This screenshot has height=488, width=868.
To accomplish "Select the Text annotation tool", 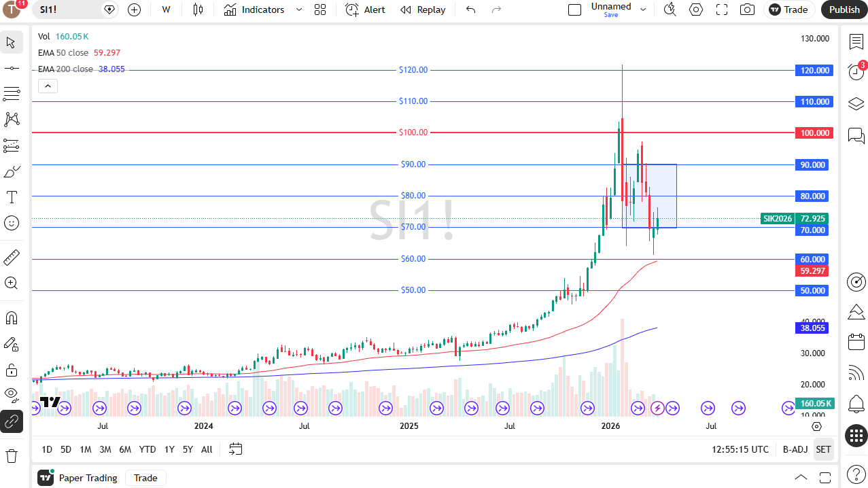I will 12,197.
